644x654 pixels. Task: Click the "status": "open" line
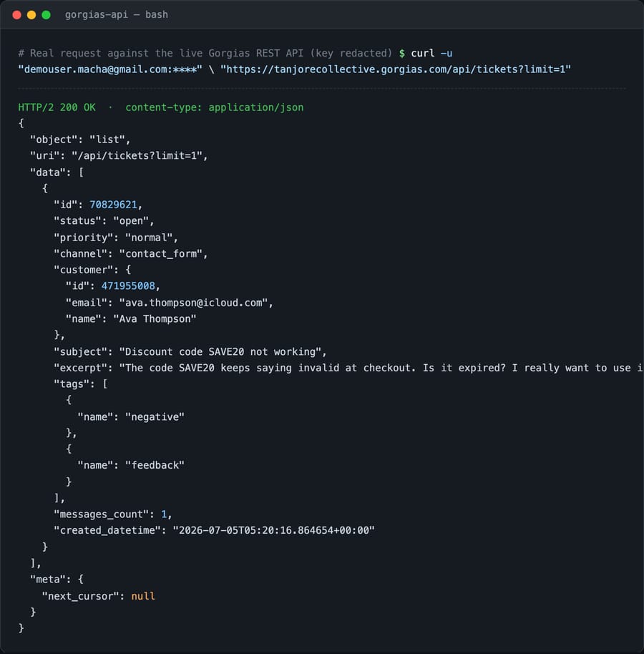click(104, 221)
